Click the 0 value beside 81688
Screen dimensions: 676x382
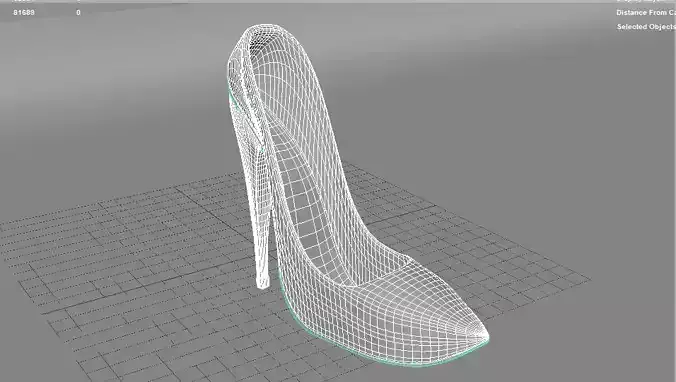coord(78,13)
